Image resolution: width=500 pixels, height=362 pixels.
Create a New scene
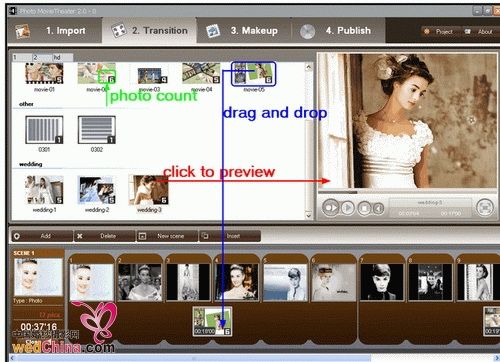[x=167, y=236]
